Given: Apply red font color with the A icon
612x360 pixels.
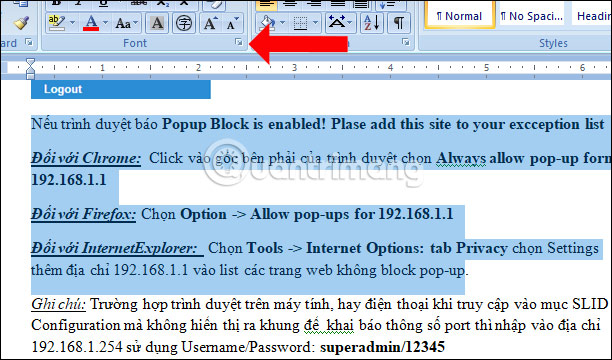Looking at the screenshot, I should [x=91, y=23].
